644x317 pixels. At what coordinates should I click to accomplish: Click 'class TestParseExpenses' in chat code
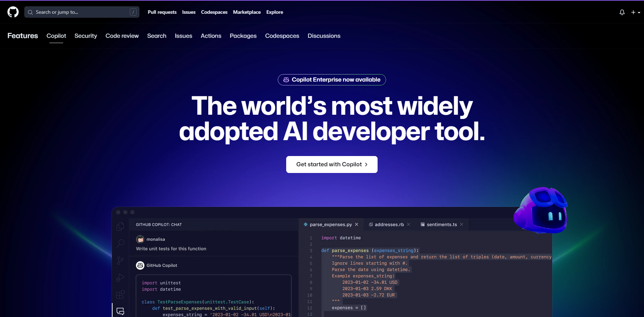point(198,302)
